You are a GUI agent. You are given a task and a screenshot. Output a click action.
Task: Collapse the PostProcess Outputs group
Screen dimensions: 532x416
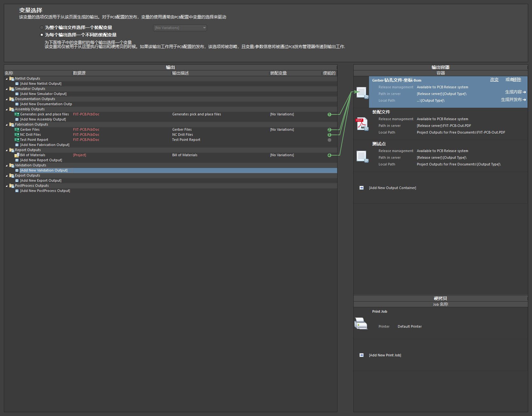[x=7, y=186]
